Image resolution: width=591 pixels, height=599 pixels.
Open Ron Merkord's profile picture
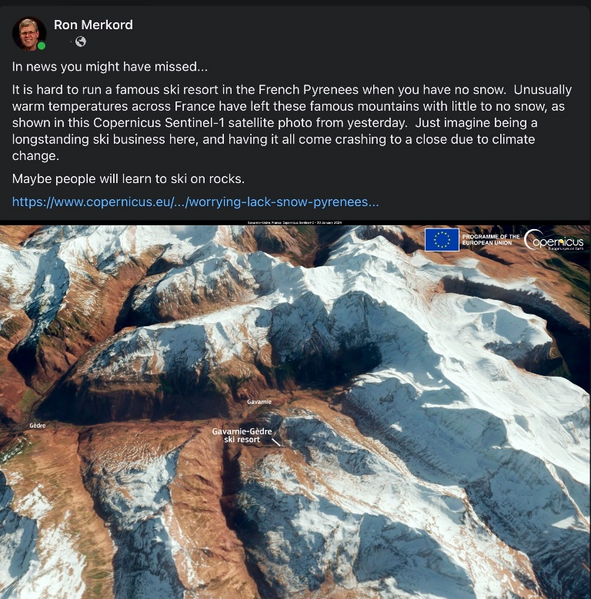[29, 34]
